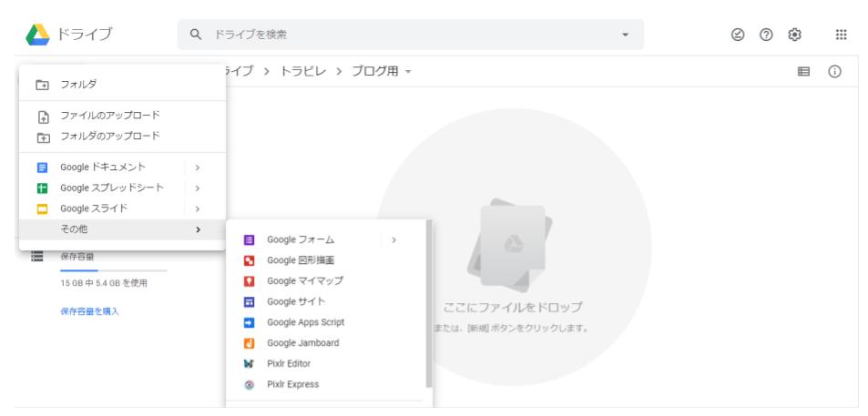Open the settings gear icon
Viewport: 868px width, 416px height.
(x=795, y=35)
